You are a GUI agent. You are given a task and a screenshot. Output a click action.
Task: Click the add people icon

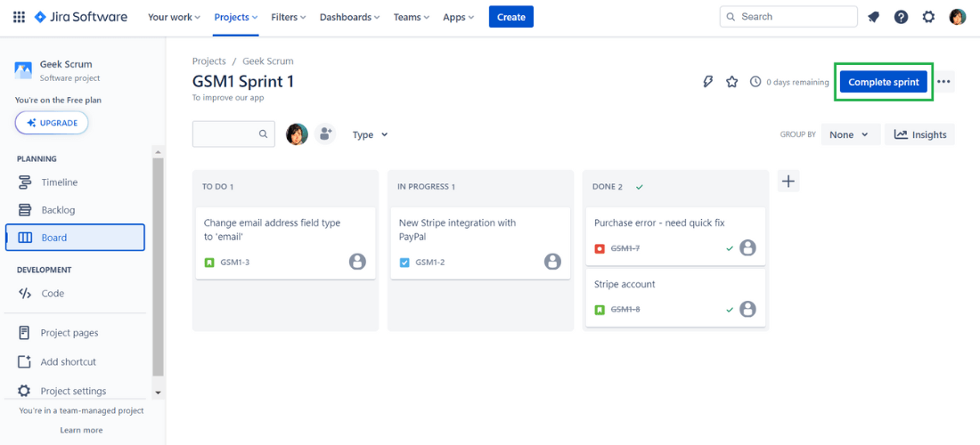[325, 133]
